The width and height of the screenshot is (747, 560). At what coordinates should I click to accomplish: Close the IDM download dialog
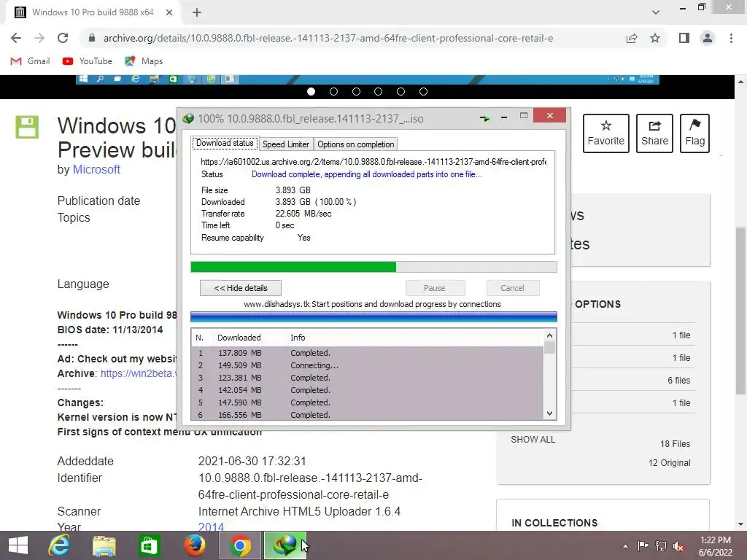pos(550,116)
